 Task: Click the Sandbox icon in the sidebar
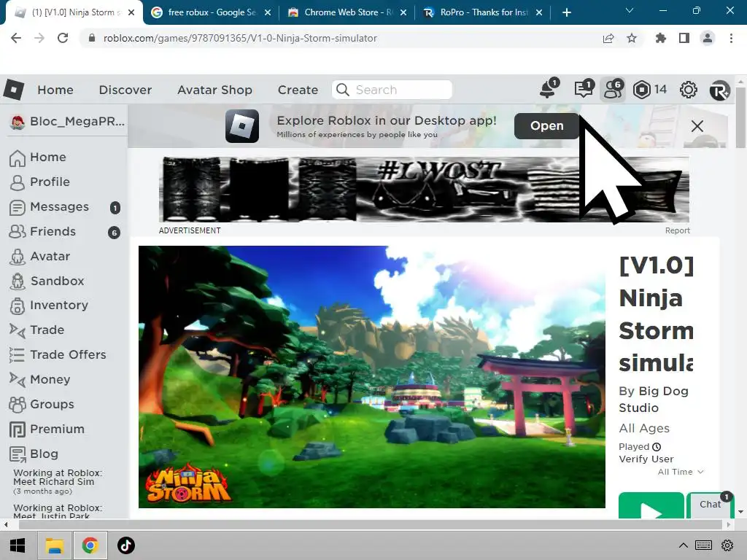point(18,281)
